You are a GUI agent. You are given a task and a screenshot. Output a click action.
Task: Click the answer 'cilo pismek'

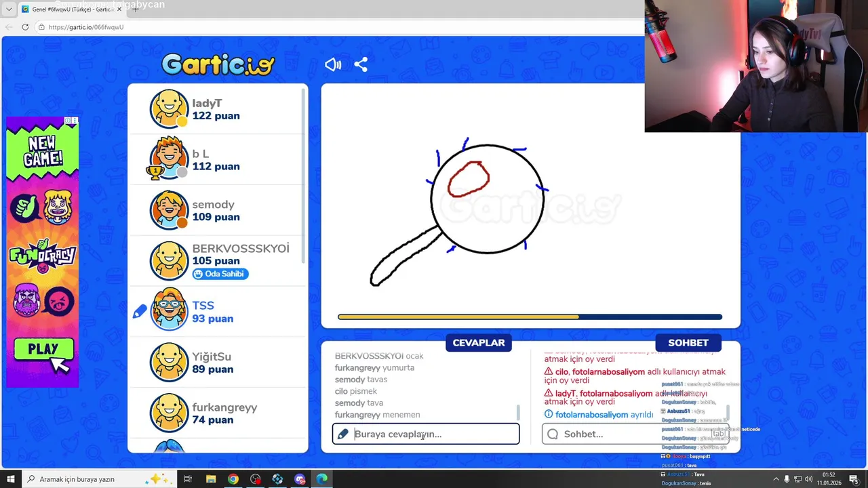point(356,391)
